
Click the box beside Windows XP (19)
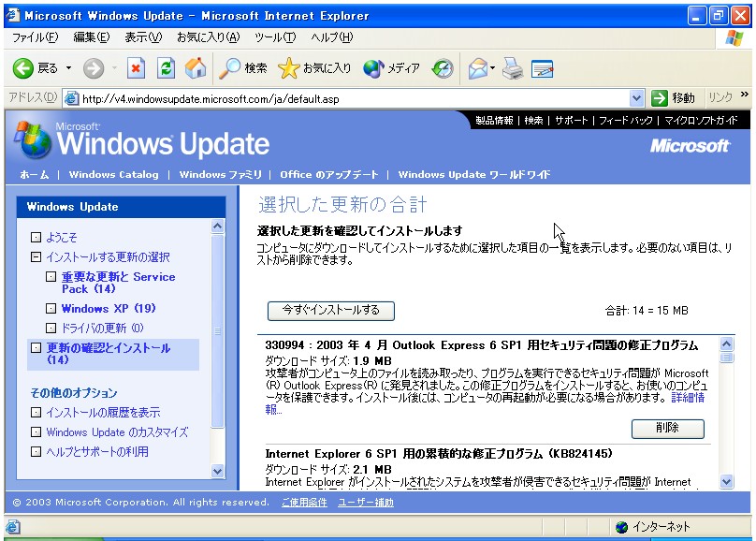[x=51, y=309]
